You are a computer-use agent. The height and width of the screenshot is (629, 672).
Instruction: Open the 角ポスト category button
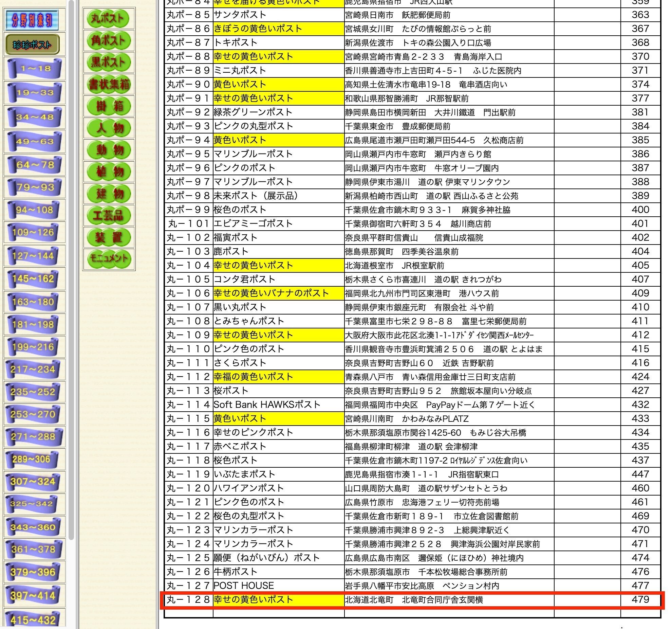(108, 40)
